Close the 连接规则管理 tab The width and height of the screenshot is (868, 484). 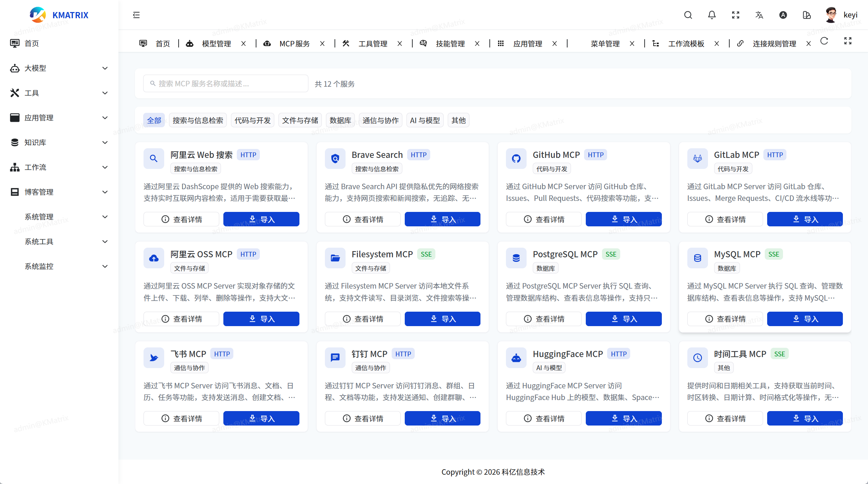point(809,44)
